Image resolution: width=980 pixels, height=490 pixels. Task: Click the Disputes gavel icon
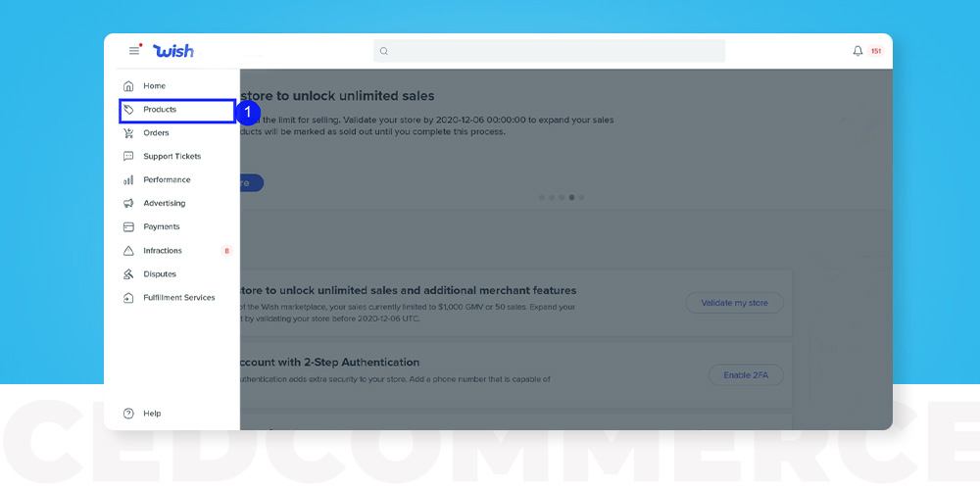(x=128, y=273)
